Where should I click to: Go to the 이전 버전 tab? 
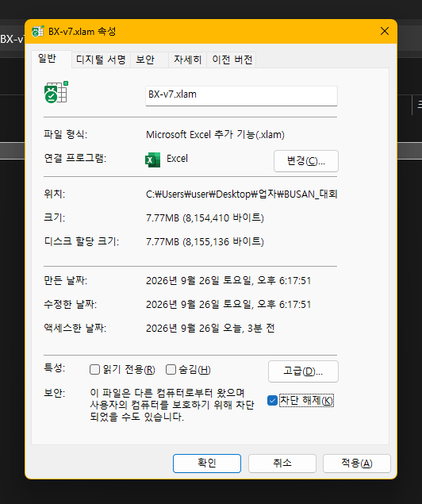(x=232, y=60)
